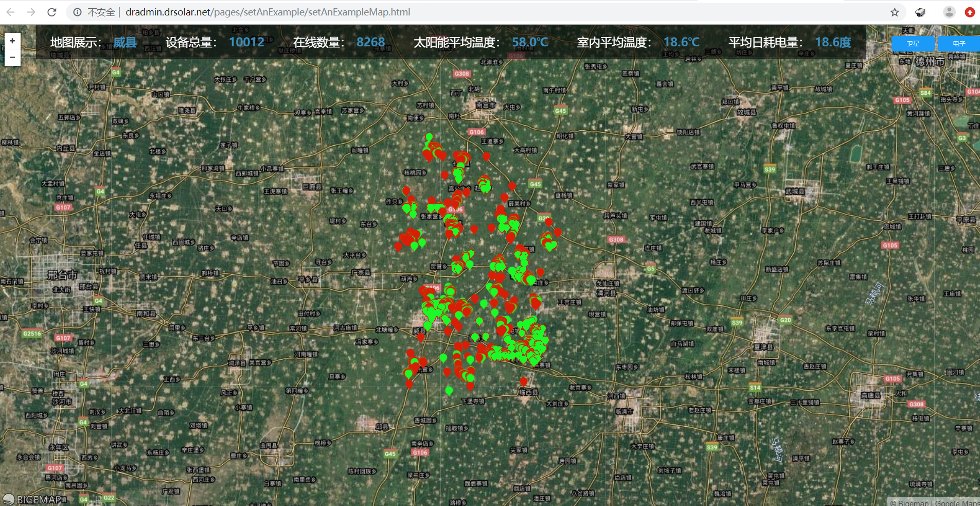The height and width of the screenshot is (506, 980).
Task: Click the browser forward arrow
Action: (31, 12)
